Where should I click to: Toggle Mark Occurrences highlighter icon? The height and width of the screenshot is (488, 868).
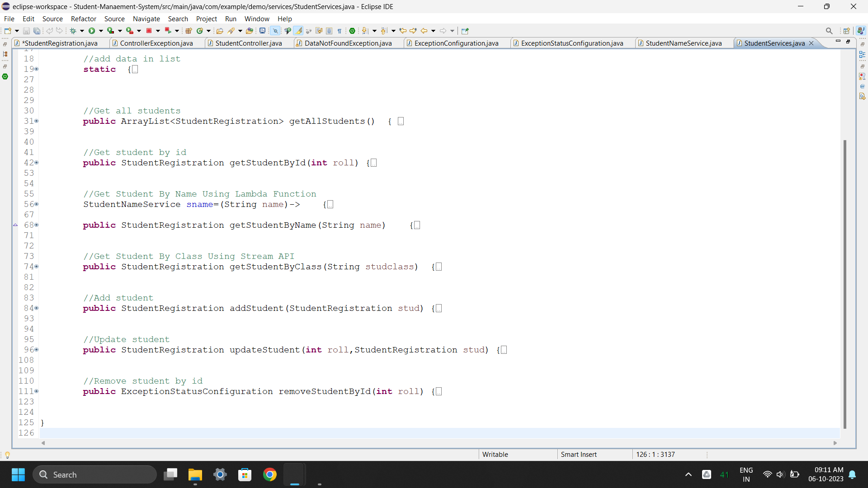click(x=298, y=31)
